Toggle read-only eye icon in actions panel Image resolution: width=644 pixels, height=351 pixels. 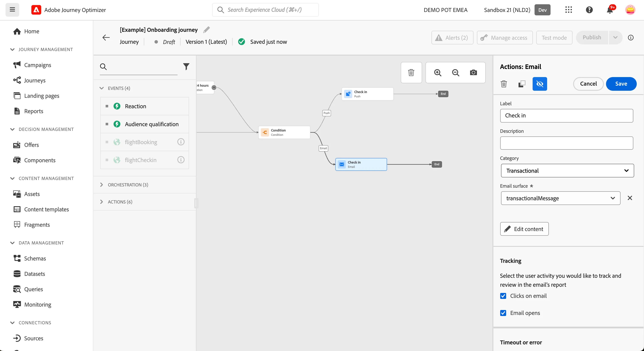coord(540,84)
